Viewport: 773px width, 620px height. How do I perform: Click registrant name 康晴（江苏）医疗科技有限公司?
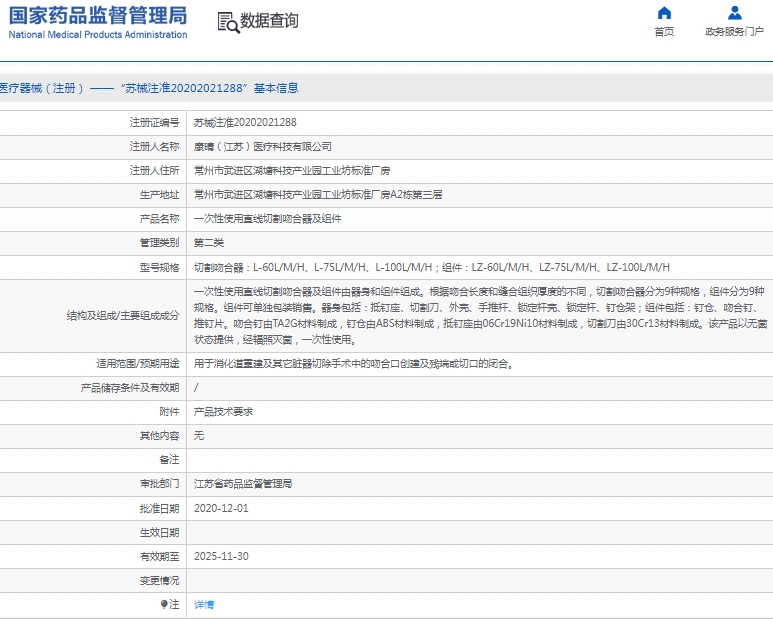click(x=262, y=146)
